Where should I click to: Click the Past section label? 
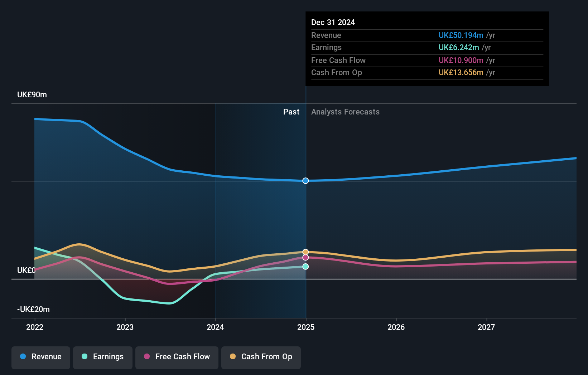pos(291,112)
